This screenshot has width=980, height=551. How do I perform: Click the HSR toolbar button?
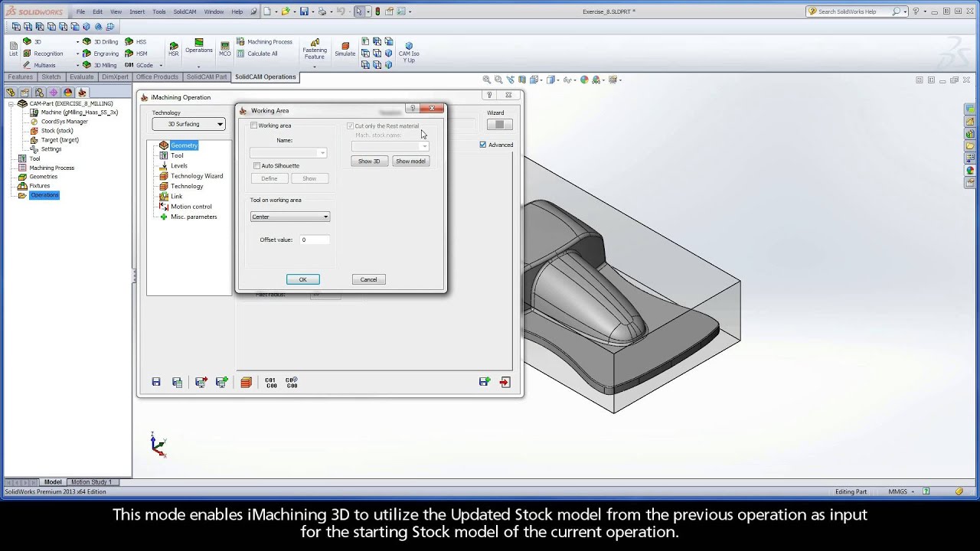click(174, 49)
